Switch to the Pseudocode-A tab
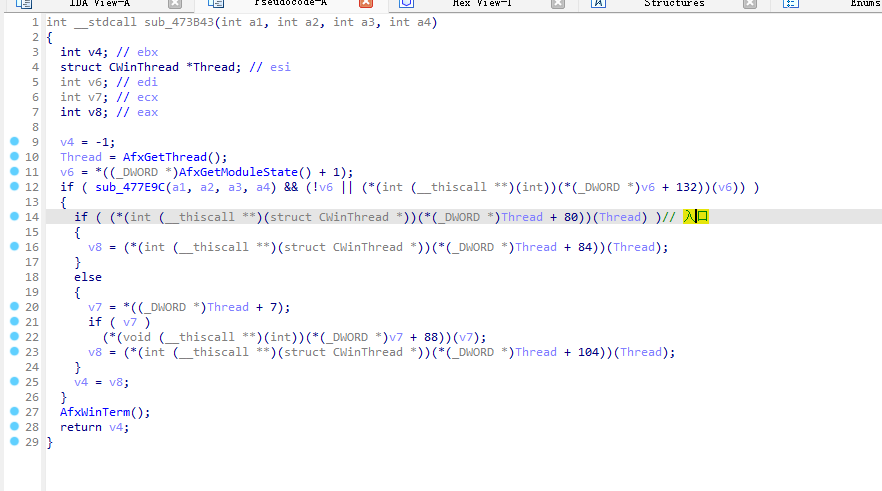The width and height of the screenshot is (882, 491). (x=290, y=3)
